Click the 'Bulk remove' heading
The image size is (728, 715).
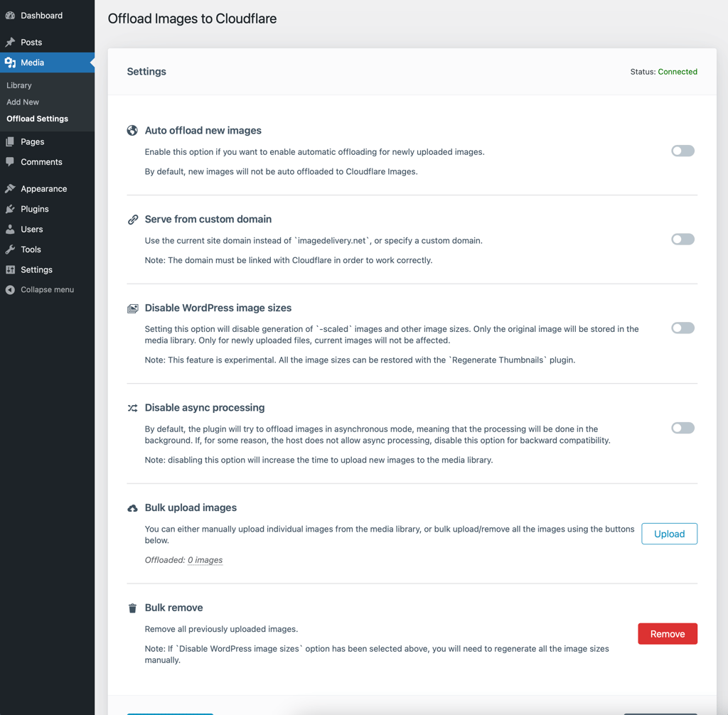click(173, 608)
